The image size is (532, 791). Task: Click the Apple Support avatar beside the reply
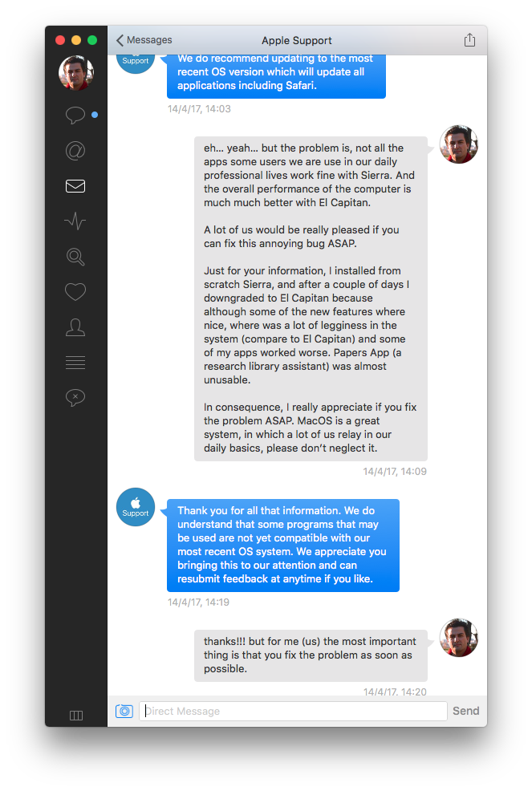pyautogui.click(x=136, y=507)
